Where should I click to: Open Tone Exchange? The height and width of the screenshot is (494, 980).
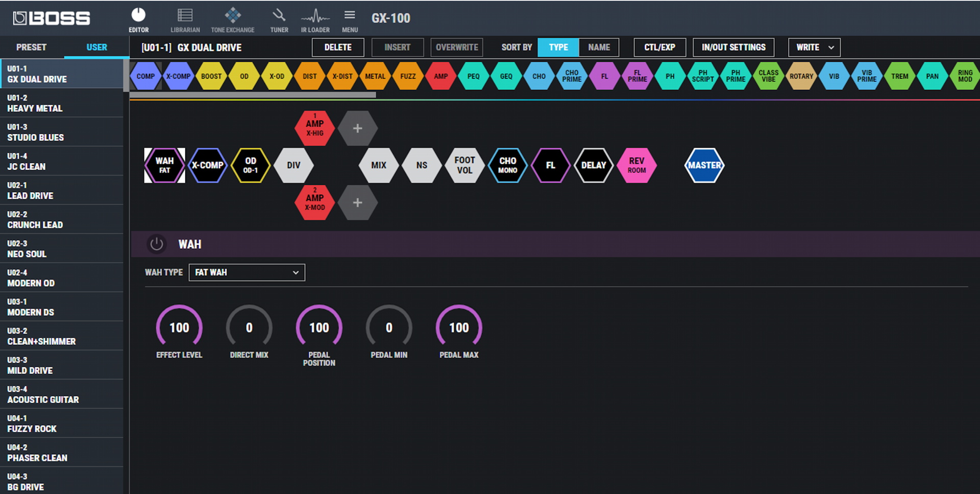coord(233,20)
